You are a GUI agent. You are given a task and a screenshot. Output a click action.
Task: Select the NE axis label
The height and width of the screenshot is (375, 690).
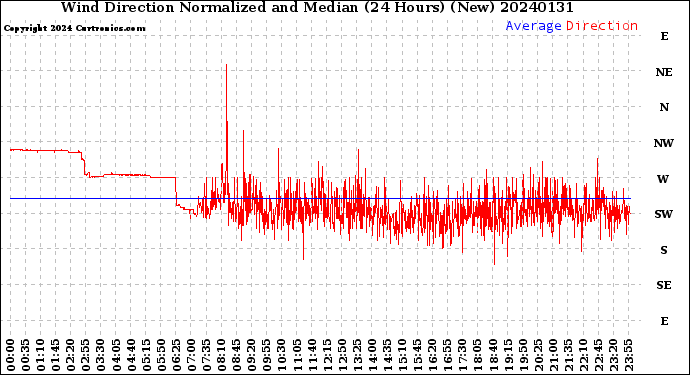click(x=664, y=72)
